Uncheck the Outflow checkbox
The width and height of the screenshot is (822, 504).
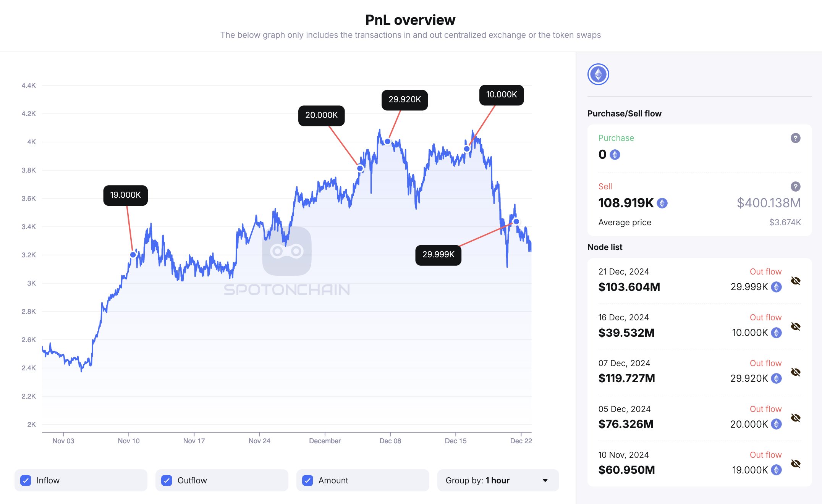point(167,480)
